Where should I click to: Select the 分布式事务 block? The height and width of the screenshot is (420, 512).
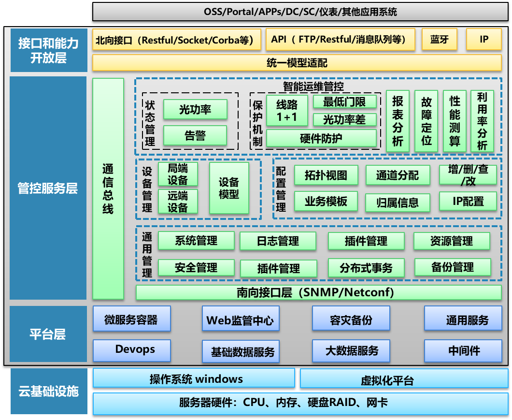[x=366, y=268]
